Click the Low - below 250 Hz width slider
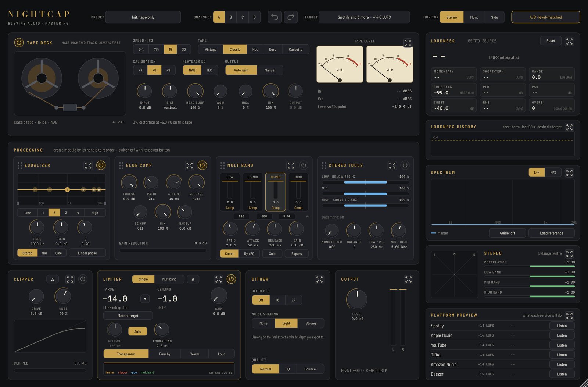This screenshot has height=387, width=588. coord(365,182)
